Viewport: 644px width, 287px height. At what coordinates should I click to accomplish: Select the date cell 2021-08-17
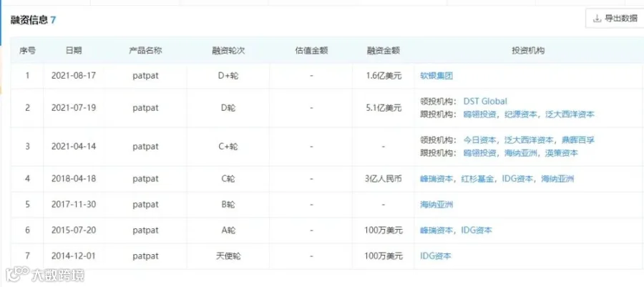74,76
